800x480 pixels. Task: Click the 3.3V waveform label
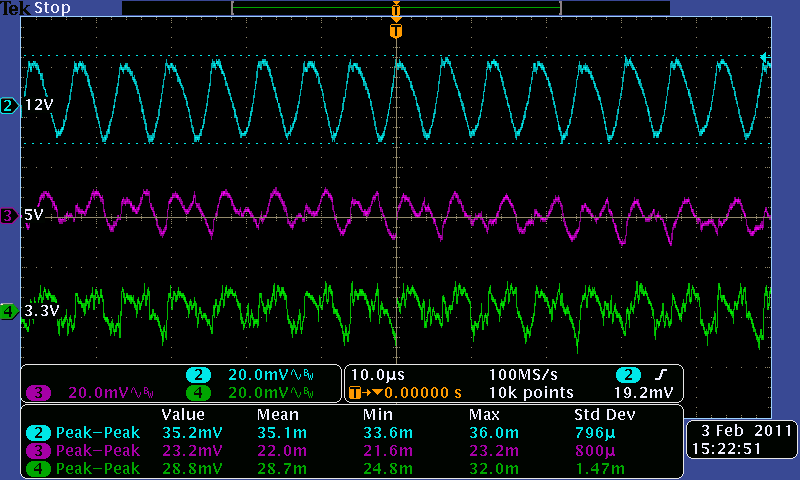point(42,311)
